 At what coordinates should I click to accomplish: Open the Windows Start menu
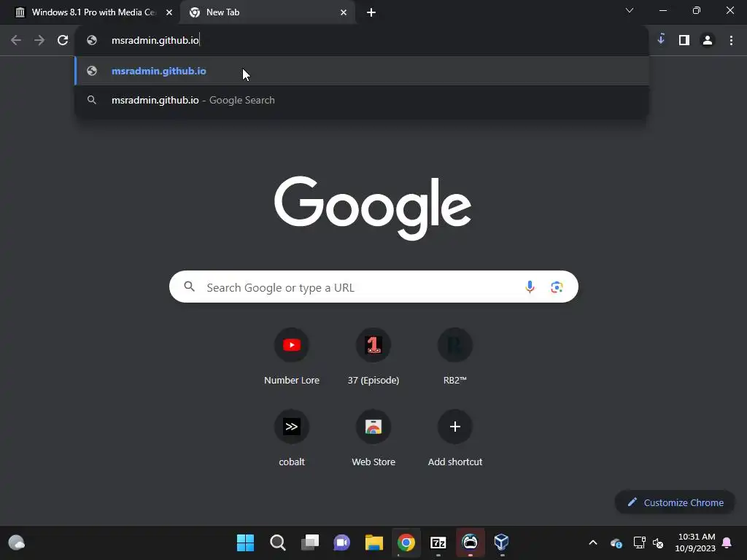[245, 542]
